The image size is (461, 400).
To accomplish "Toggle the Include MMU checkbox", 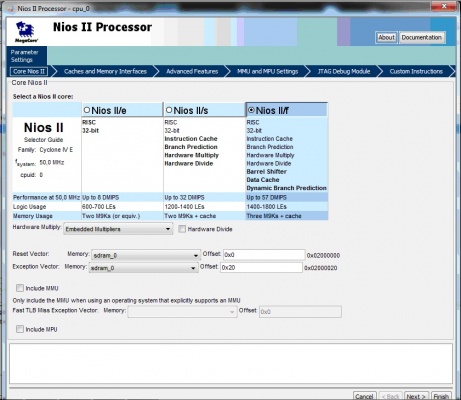I will click(20, 288).
